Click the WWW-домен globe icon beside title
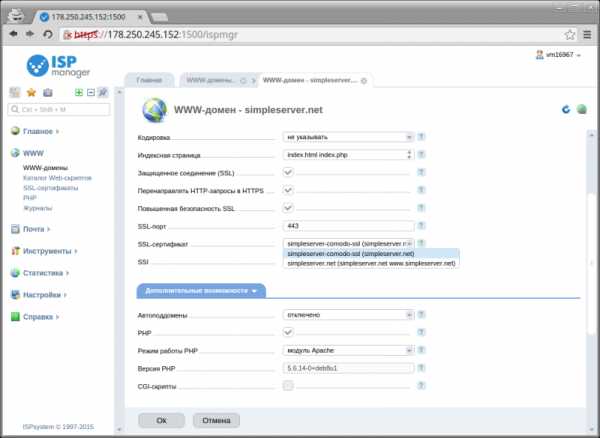The image size is (600, 438). pos(155,110)
